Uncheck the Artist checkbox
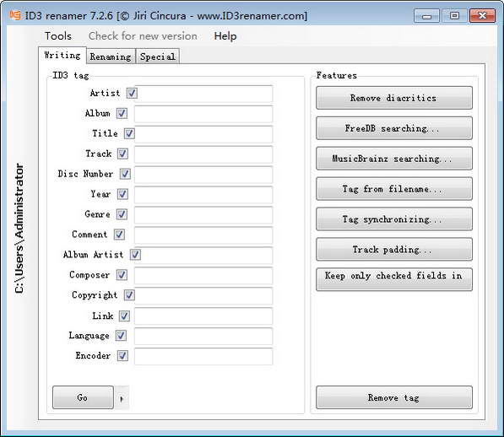 (x=132, y=93)
